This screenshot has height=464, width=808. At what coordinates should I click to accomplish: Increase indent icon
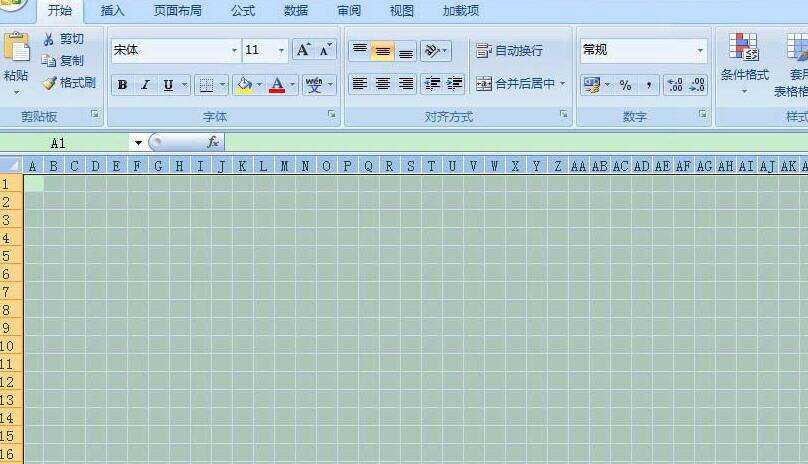click(x=454, y=84)
